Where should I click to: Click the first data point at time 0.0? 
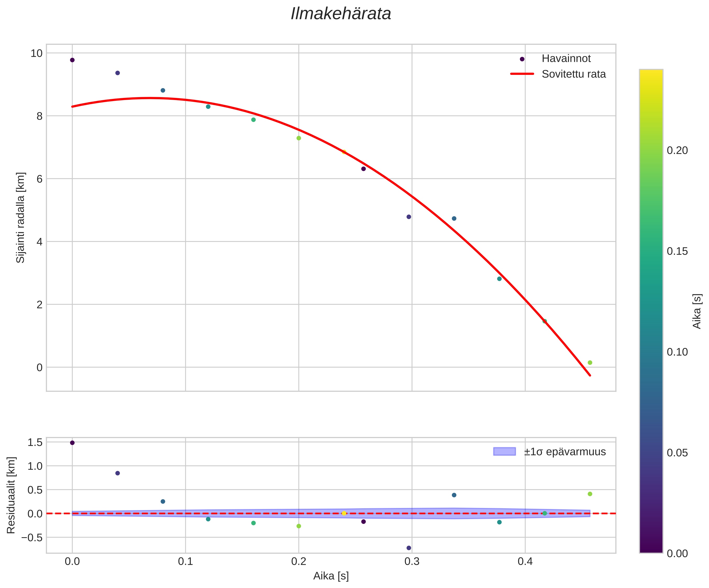pyautogui.click(x=72, y=60)
